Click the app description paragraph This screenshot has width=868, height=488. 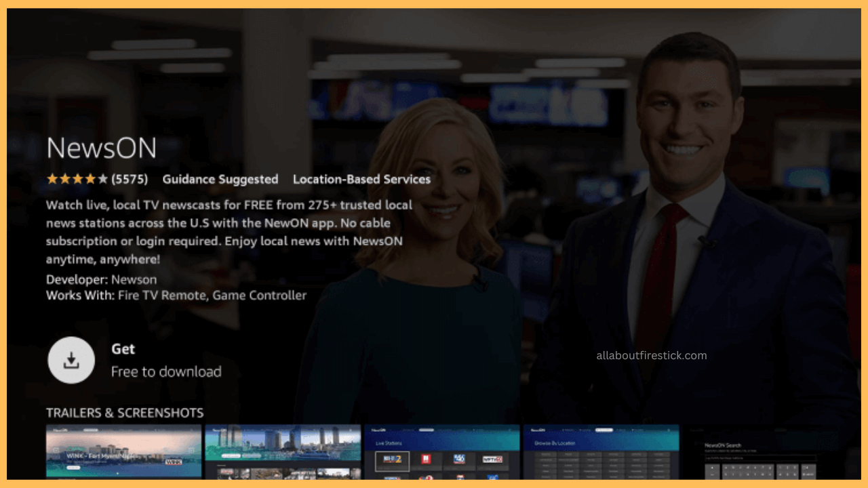(x=224, y=232)
